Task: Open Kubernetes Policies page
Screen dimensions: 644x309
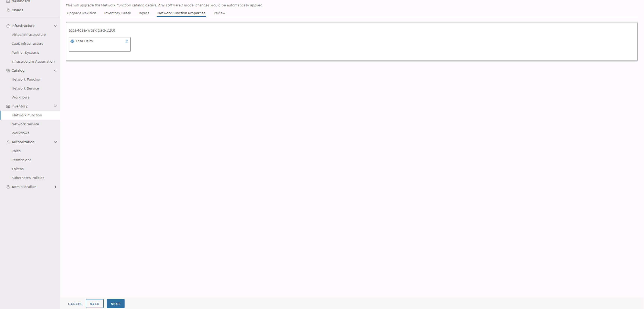Action: (28, 178)
